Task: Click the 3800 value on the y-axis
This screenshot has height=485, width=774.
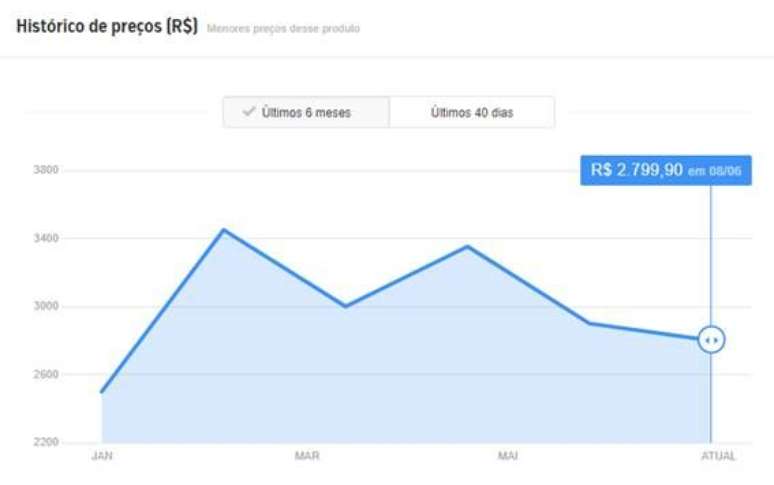Action: pos(47,170)
